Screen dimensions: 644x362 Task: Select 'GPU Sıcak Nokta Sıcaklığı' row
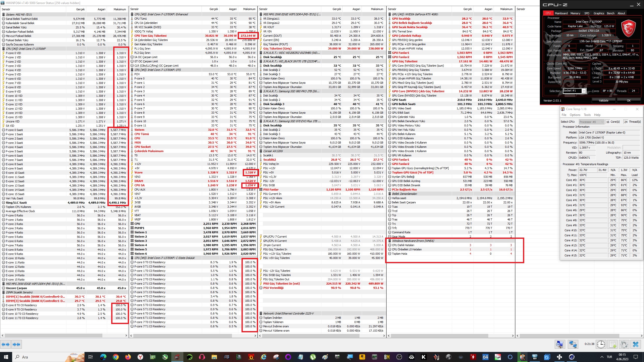coord(450,27)
